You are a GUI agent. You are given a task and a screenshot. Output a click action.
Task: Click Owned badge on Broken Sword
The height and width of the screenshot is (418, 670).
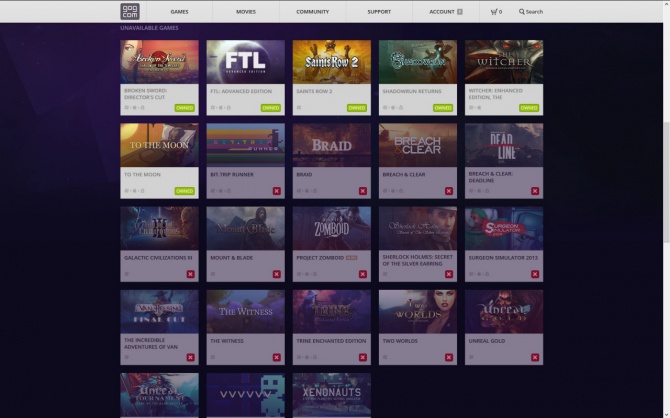[x=185, y=108]
